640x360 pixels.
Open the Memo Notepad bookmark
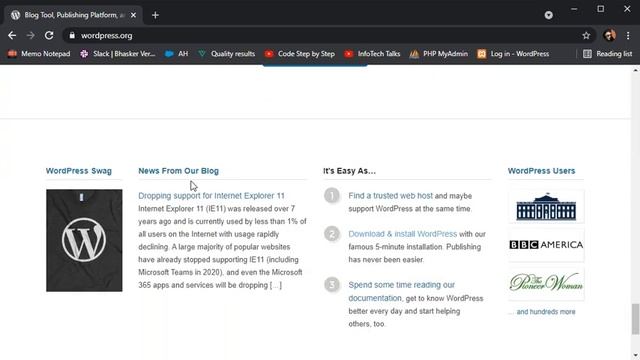39,54
